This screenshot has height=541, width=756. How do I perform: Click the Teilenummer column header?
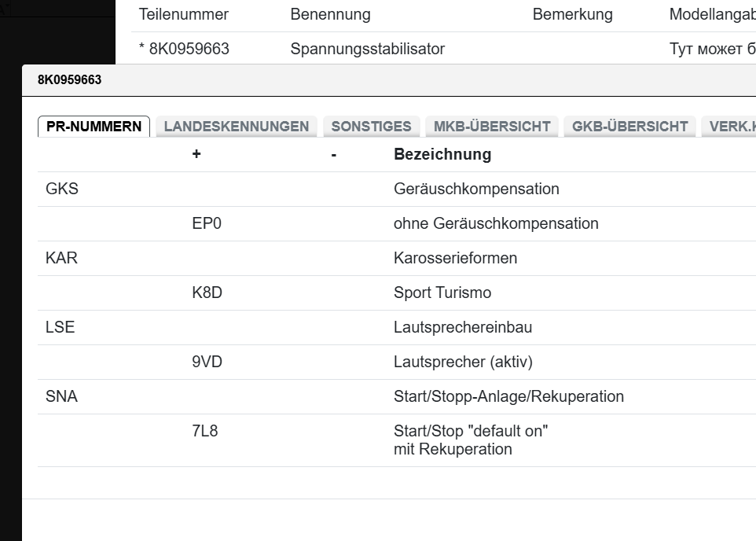183,14
